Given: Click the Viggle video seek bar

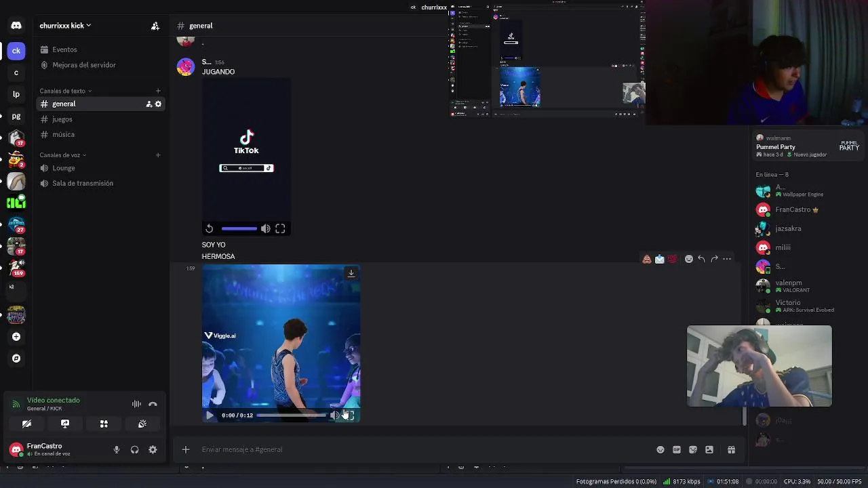Looking at the screenshot, I should point(291,415).
